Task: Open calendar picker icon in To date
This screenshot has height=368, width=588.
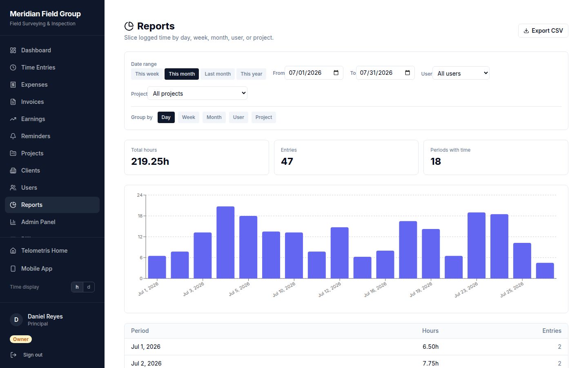Action: 408,73
